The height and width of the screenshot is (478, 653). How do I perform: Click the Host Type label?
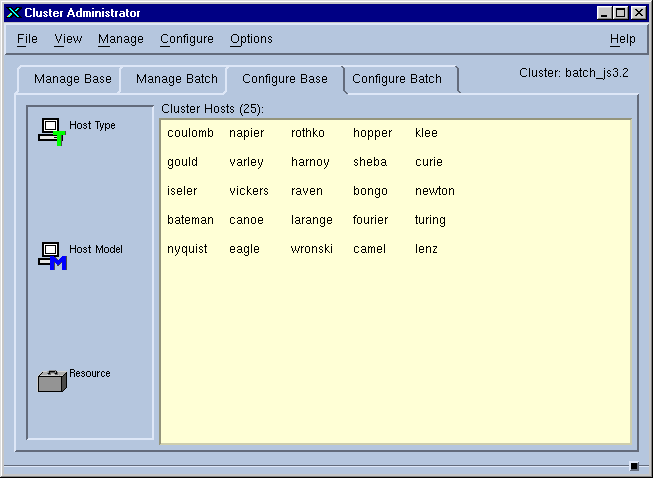coord(92,125)
